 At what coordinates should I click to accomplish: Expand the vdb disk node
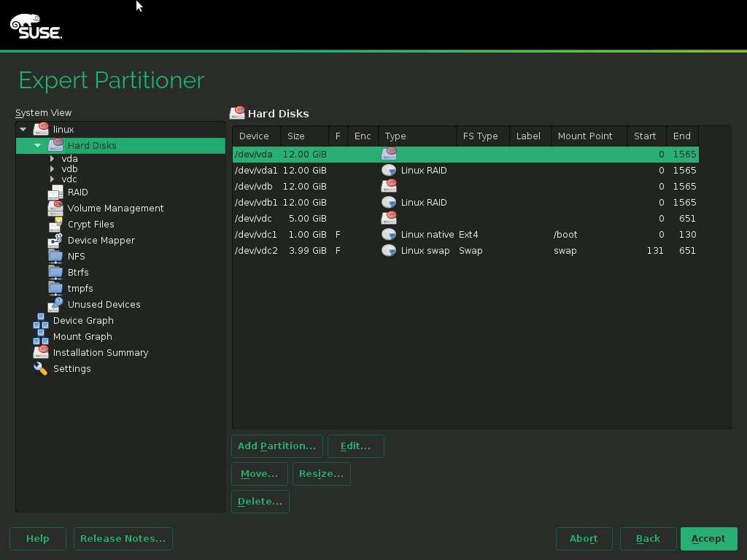(52, 169)
